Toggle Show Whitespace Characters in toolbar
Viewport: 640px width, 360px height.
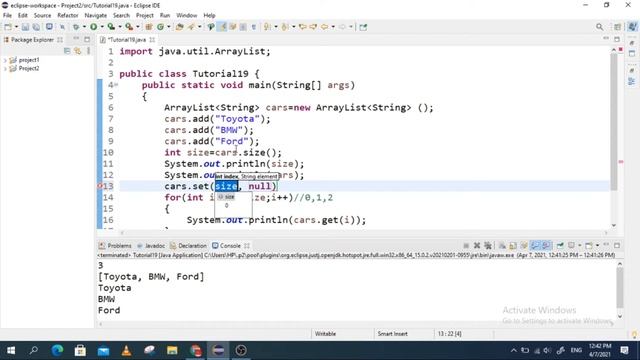(x=254, y=27)
